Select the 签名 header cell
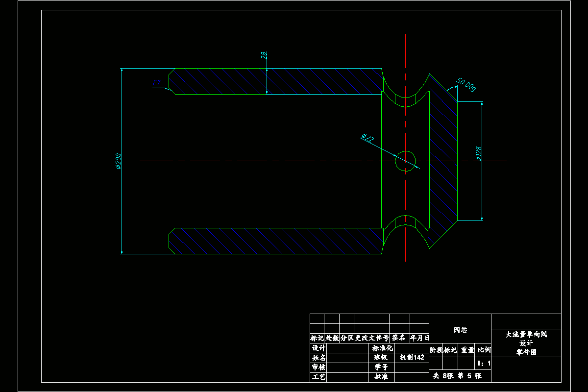Image resolution: width=588 pixels, height=392 pixels. 399,338
